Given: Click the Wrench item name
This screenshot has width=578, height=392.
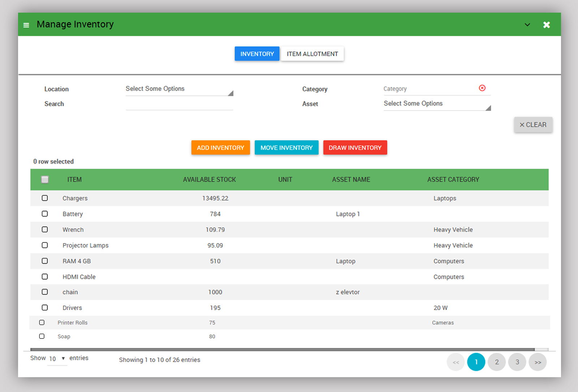Looking at the screenshot, I should click(x=73, y=230).
